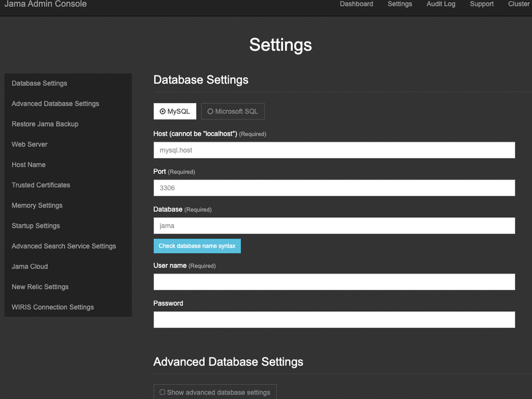Image resolution: width=532 pixels, height=399 pixels.
Task: Focus the User name input field
Action: 334,282
